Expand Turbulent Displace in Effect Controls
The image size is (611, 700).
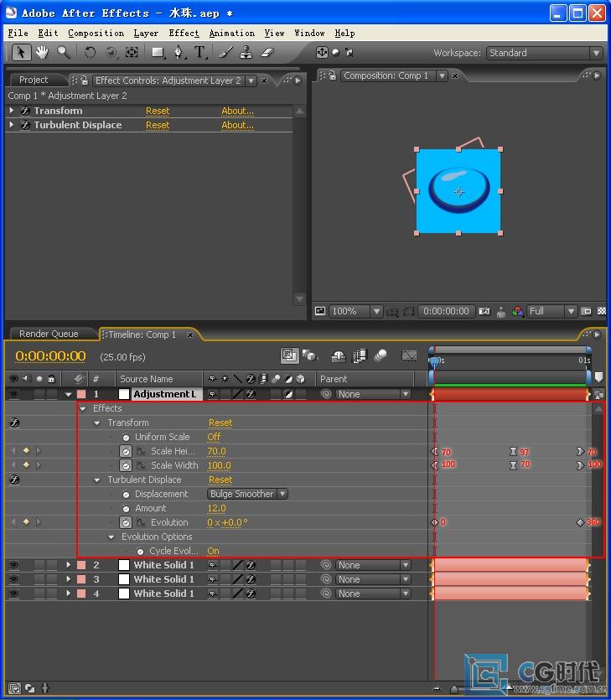click(12, 125)
